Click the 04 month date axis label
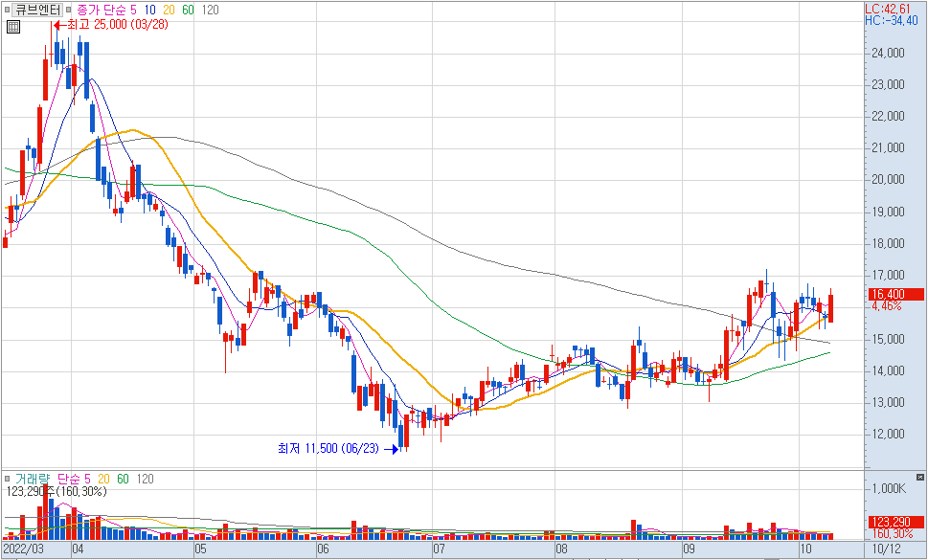Viewport: 928px width, 560px height. point(78,549)
